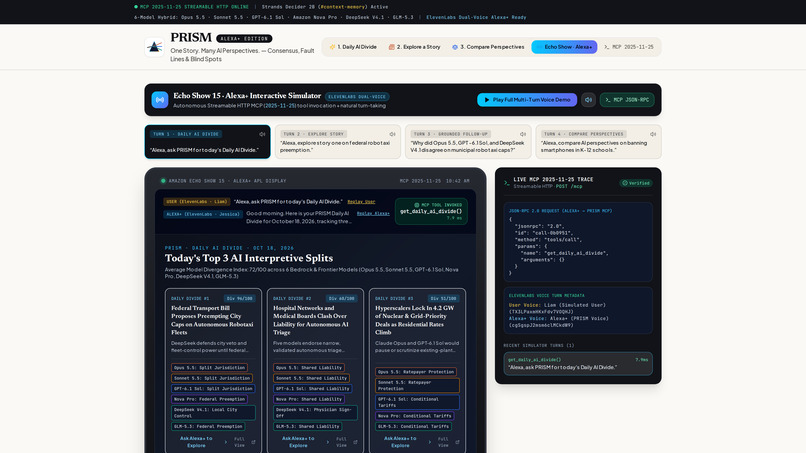Click Ask Alexa+ to Explore on Federal Transport card
Image resolution: width=806 pixels, height=453 pixels.
(196, 442)
